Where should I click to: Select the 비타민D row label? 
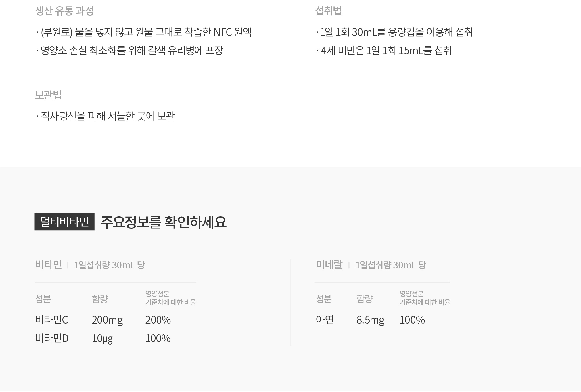(52, 338)
